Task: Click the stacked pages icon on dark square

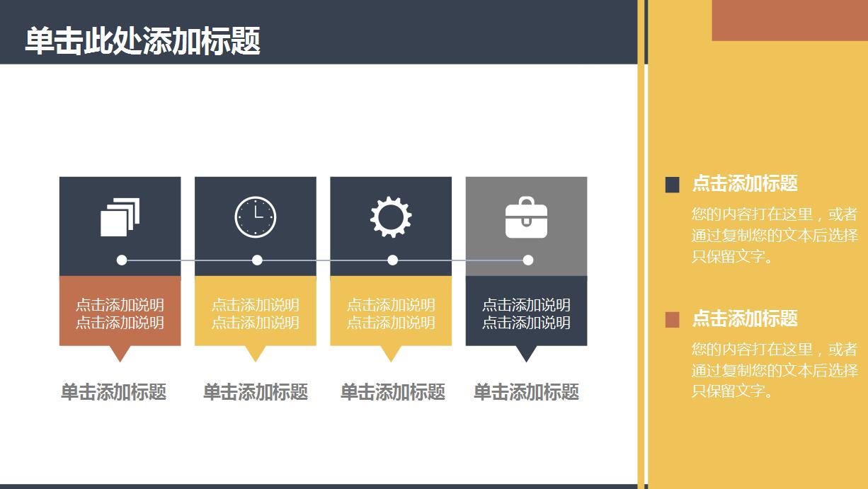Action: point(120,217)
